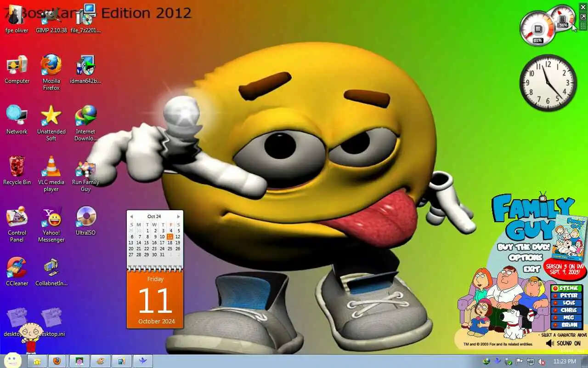Select the Peter character radio button

click(x=566, y=296)
